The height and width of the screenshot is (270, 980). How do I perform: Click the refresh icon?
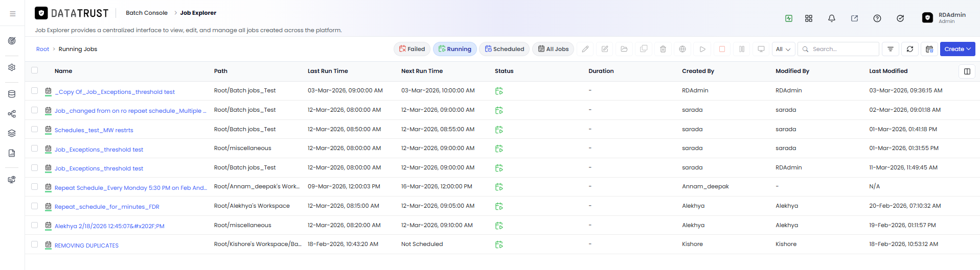[910, 49]
